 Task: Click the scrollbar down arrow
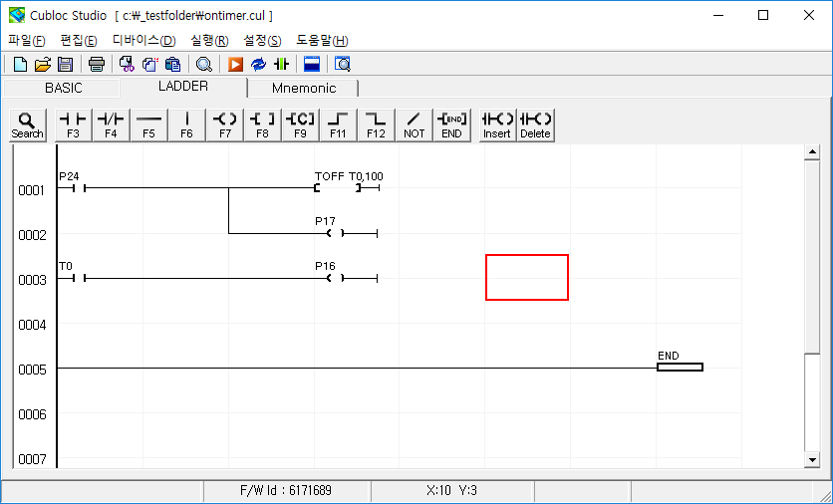click(812, 459)
